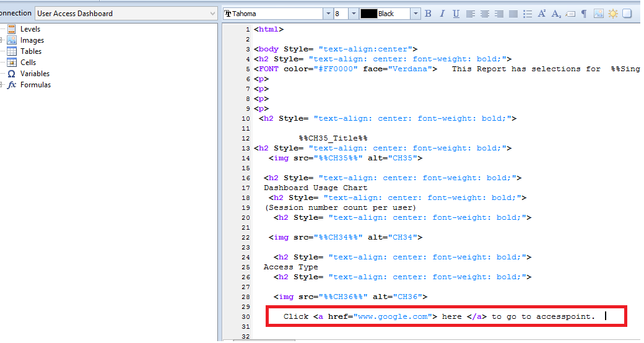Image resolution: width=644 pixels, height=343 pixels.
Task: Click the Cells node icon
Action: (12, 63)
